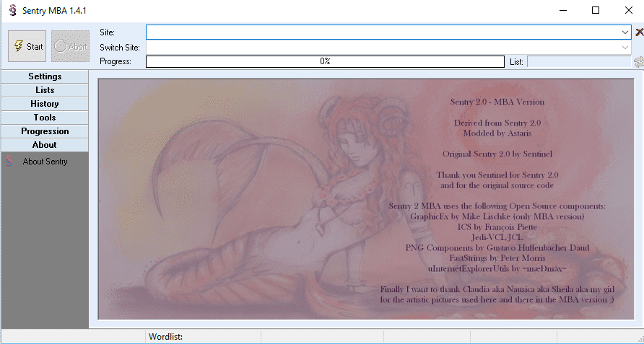The height and width of the screenshot is (344, 644).
Task: Click the Progress bar showing 0%
Action: coord(325,61)
